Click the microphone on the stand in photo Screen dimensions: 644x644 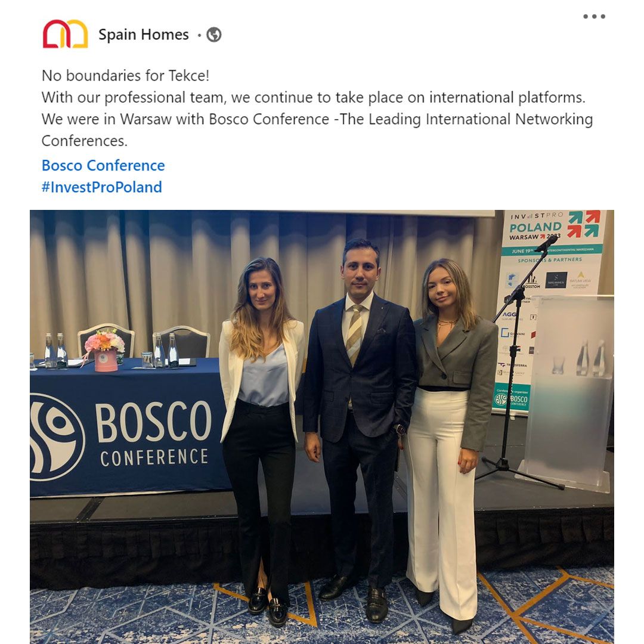click(x=546, y=244)
